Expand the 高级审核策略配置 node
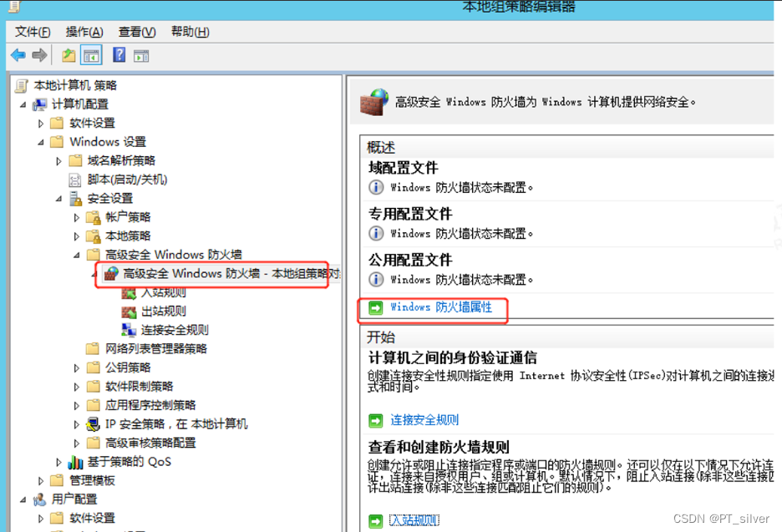The width and height of the screenshot is (782, 532). tap(76, 443)
